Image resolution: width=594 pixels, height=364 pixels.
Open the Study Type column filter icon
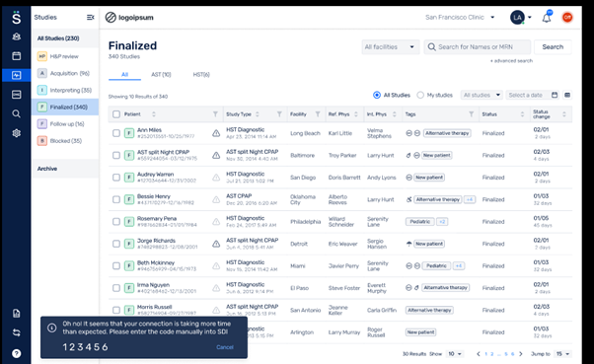(x=279, y=114)
